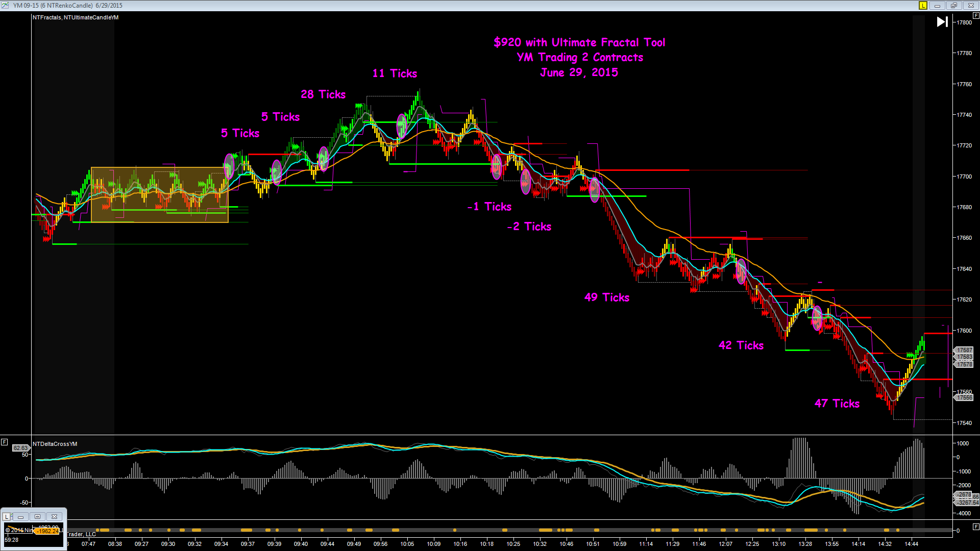Click the chart window icon in title bar
The width and height of the screenshot is (980, 551).
tap(5, 6)
